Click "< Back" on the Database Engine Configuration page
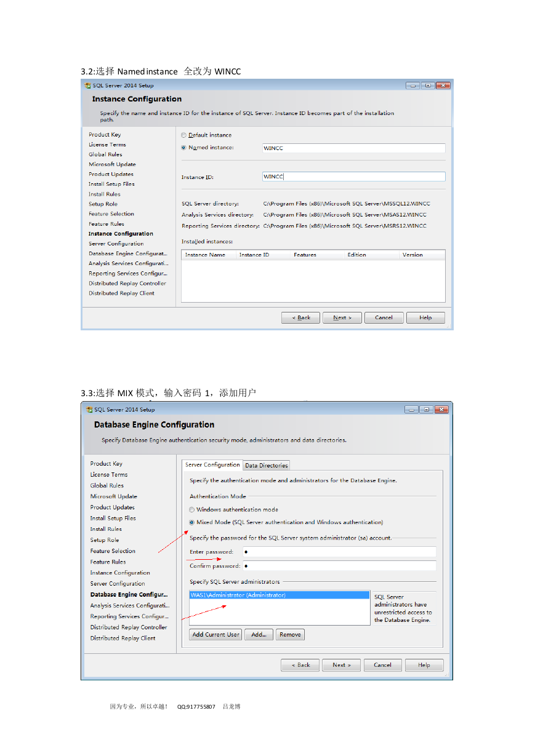This screenshot has width=535, height=756. (x=300, y=665)
